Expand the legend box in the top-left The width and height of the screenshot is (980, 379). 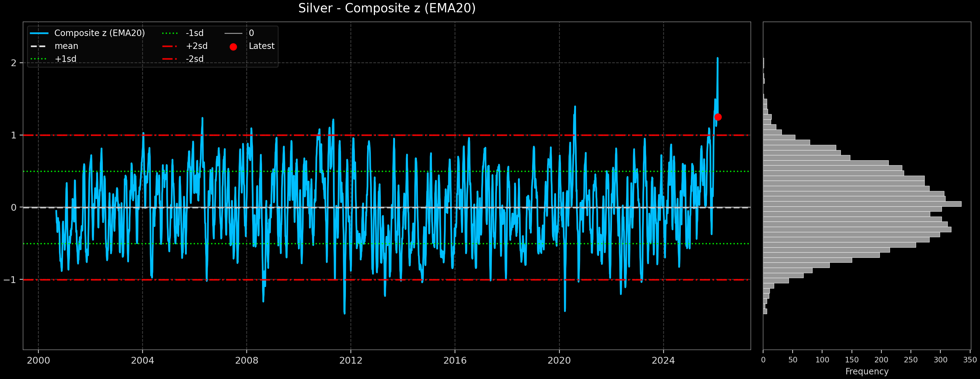tap(152, 46)
